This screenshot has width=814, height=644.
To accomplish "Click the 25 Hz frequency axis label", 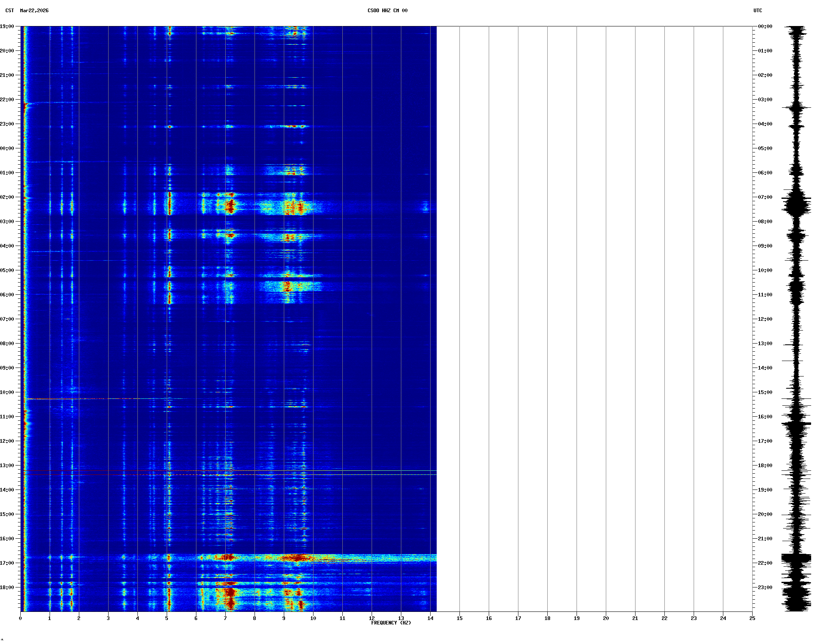I will pos(752,618).
